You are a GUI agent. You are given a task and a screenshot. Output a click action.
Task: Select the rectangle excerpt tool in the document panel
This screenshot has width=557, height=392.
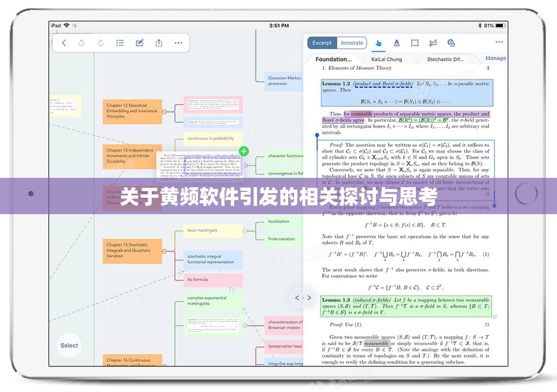[x=414, y=43]
